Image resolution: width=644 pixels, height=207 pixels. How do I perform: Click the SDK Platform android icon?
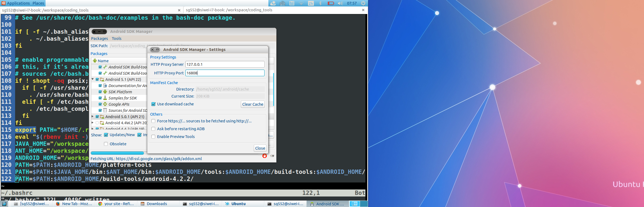105,92
